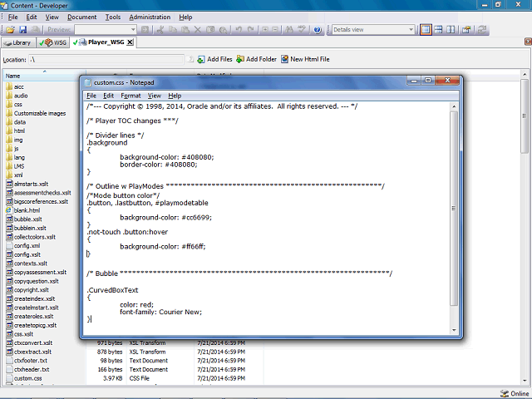
Task: Click the red close-panel icon at far right
Action: point(528,42)
